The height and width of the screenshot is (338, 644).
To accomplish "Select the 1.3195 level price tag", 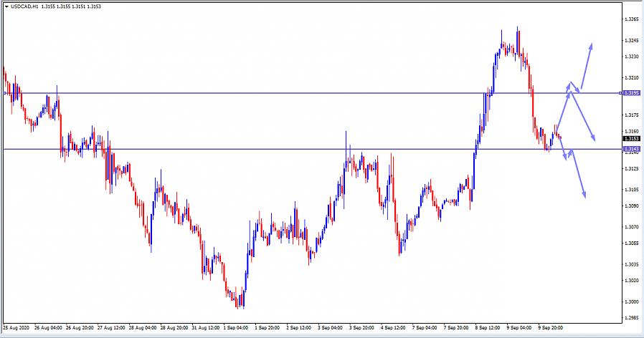I will pyautogui.click(x=631, y=93).
